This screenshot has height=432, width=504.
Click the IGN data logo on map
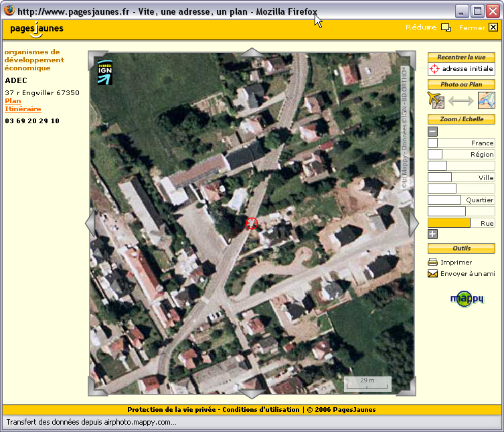[105, 73]
